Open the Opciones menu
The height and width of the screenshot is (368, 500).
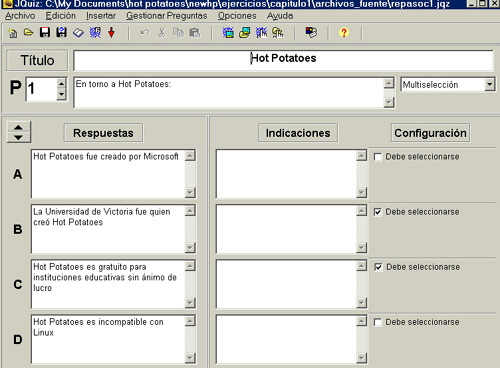click(237, 16)
